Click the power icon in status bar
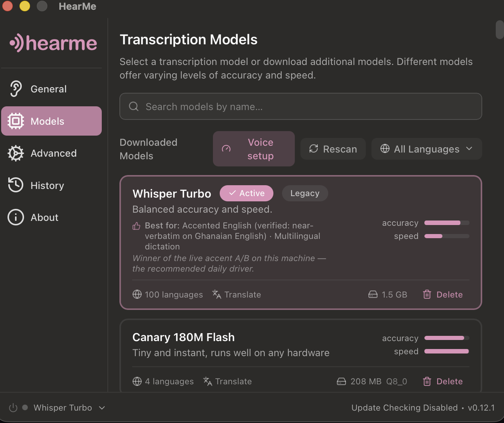The image size is (504, 423). click(x=13, y=408)
